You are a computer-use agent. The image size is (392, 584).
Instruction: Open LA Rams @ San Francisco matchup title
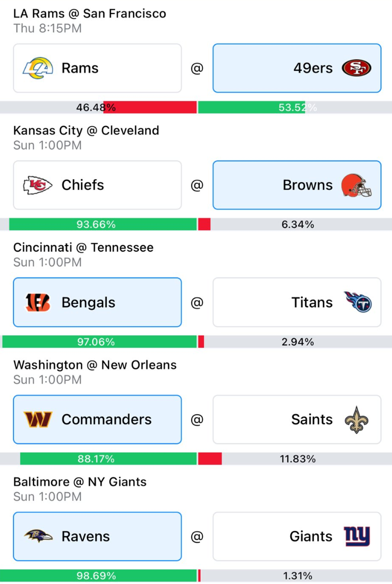pos(90,13)
